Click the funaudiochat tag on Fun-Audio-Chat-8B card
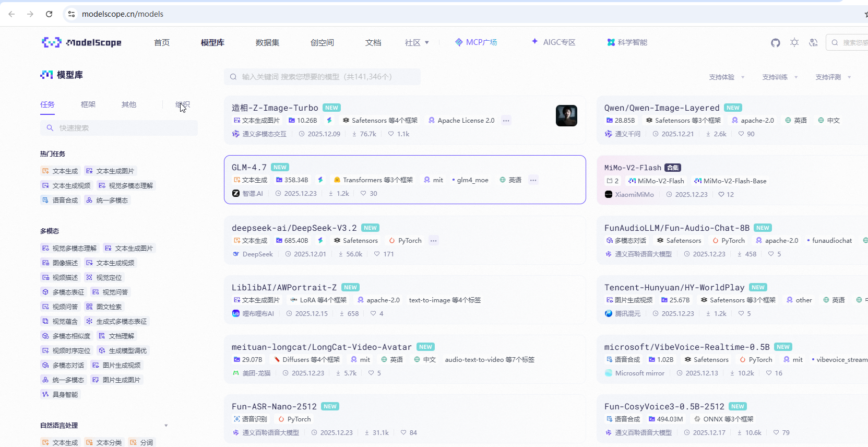The image size is (868, 447). pyautogui.click(x=829, y=241)
